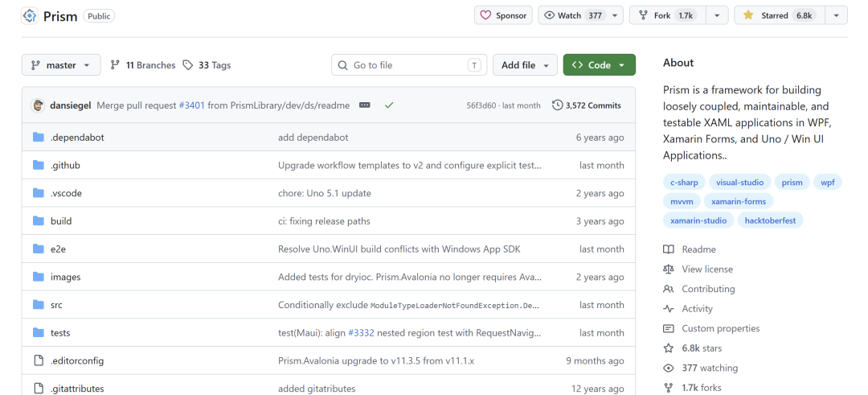Click the Watch 377 button
This screenshot has width=868, height=395.
coord(572,15)
